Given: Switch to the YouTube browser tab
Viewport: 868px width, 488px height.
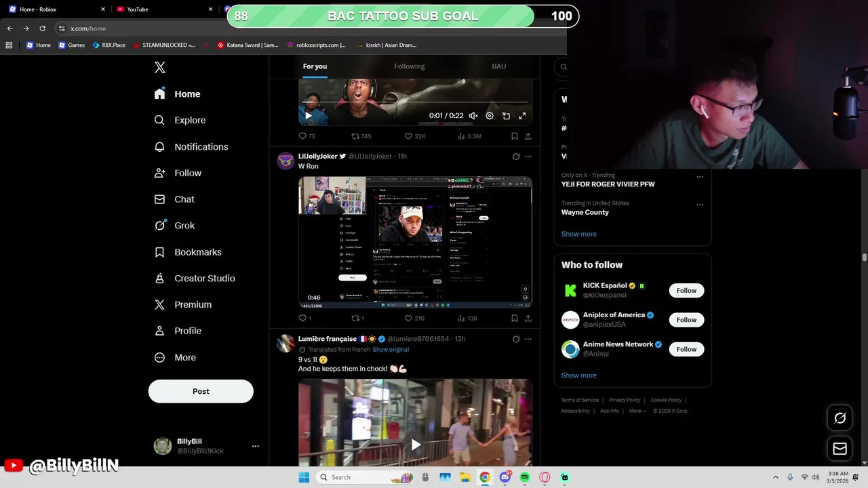Looking at the screenshot, I should coord(163,9).
